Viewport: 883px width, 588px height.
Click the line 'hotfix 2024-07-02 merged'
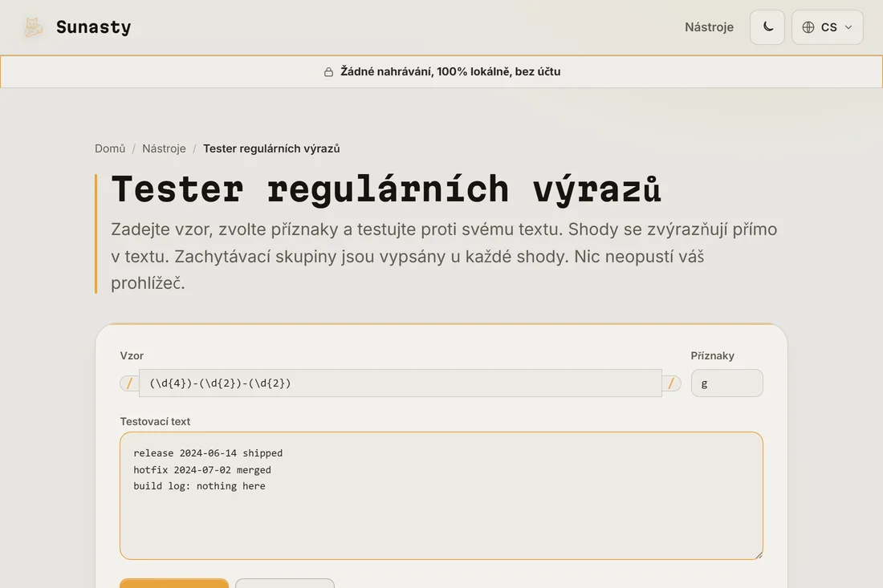(x=202, y=470)
